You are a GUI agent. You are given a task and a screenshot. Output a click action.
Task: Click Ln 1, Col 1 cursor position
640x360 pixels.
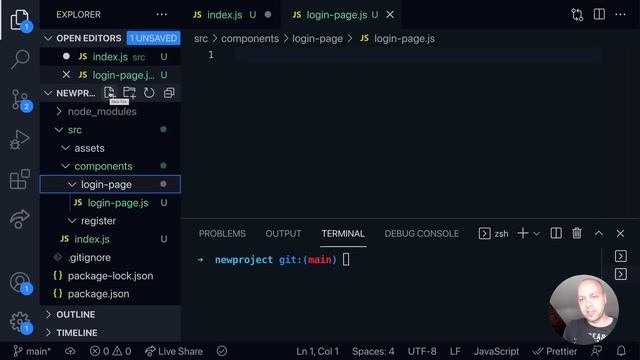pos(318,351)
